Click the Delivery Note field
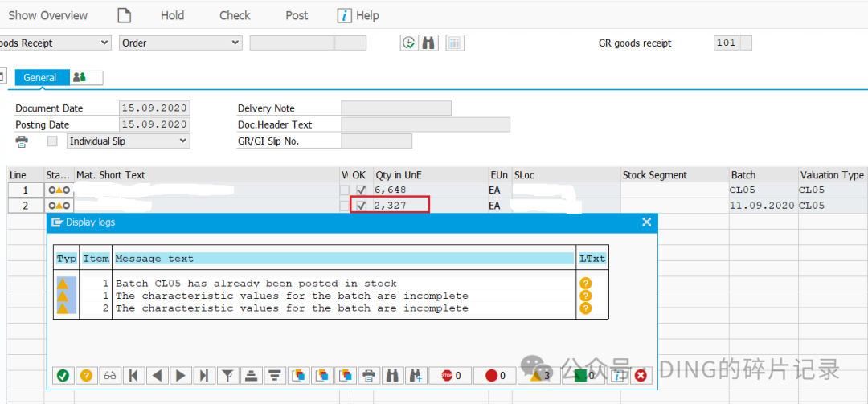The width and height of the screenshot is (868, 404). pos(396,108)
